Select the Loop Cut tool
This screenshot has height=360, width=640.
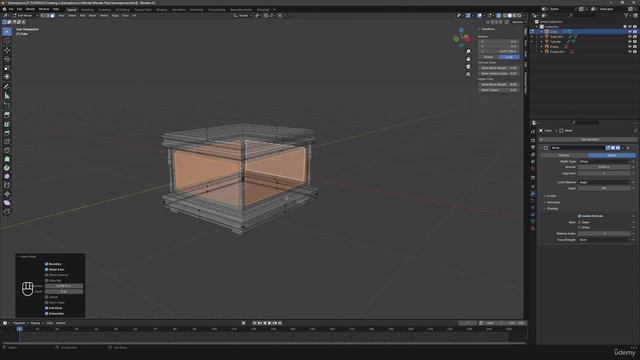tap(7, 142)
